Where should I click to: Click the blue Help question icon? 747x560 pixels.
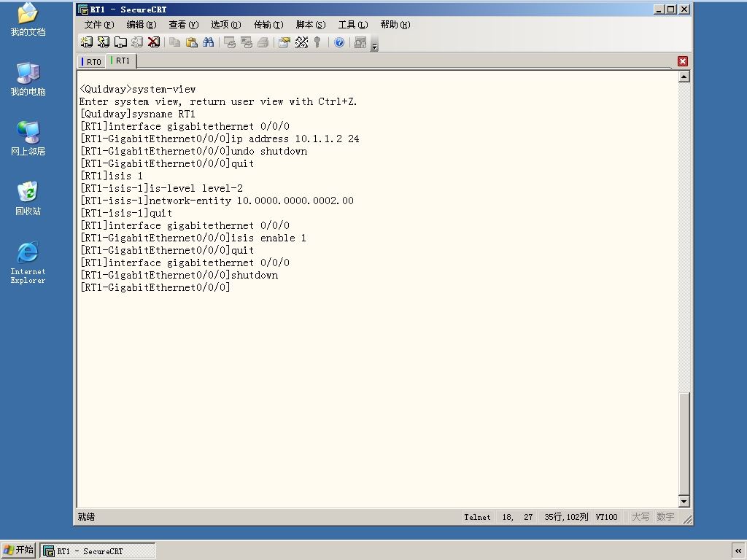[x=339, y=42]
